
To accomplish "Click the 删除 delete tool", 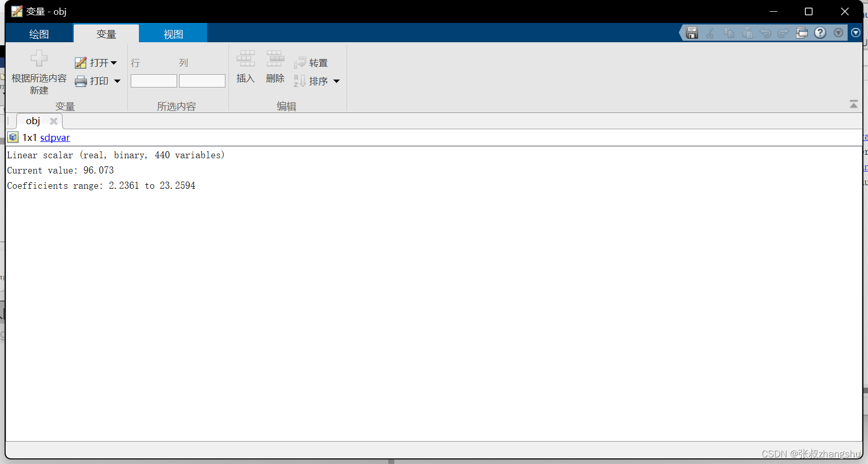I will click(275, 68).
